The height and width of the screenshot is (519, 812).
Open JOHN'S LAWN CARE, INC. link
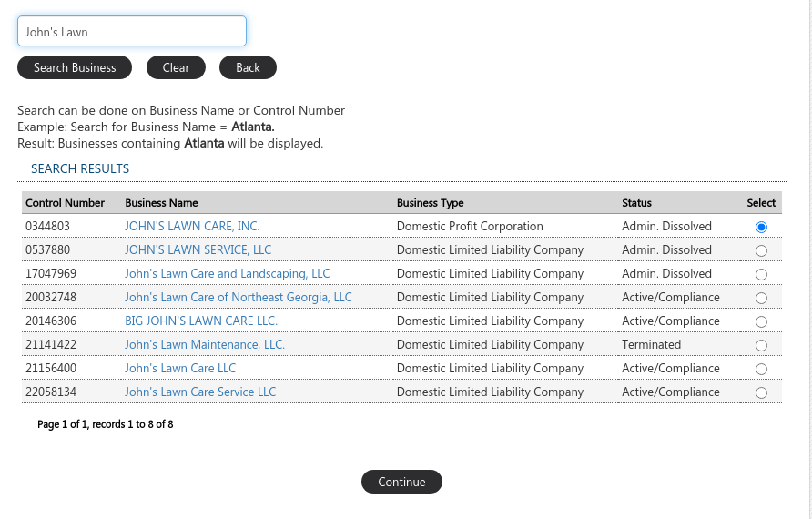click(x=192, y=226)
